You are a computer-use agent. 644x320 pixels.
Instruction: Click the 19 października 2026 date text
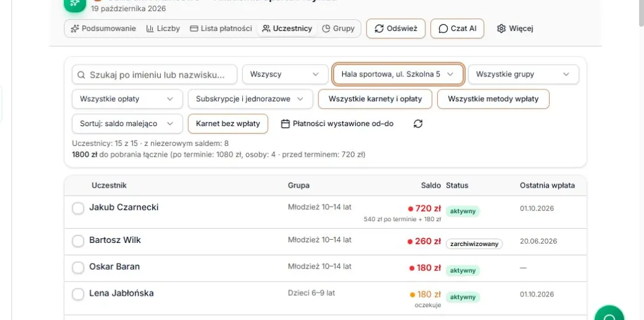click(129, 8)
